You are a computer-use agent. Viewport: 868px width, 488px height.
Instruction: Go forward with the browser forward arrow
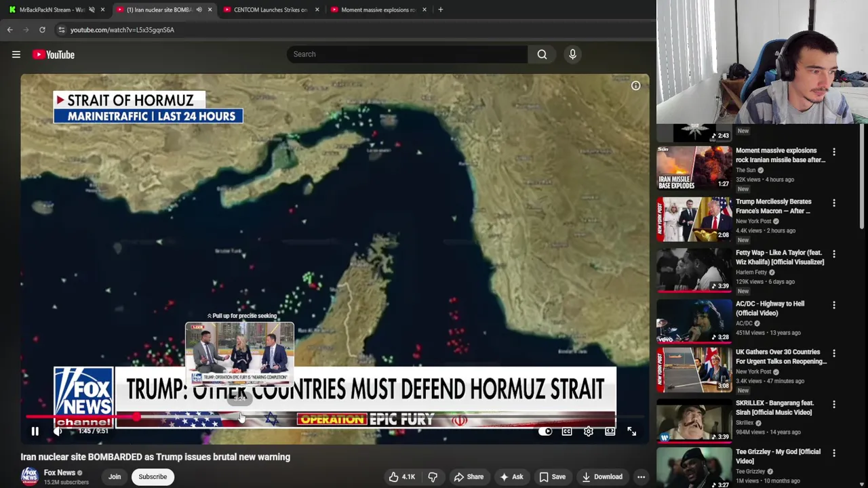click(26, 30)
